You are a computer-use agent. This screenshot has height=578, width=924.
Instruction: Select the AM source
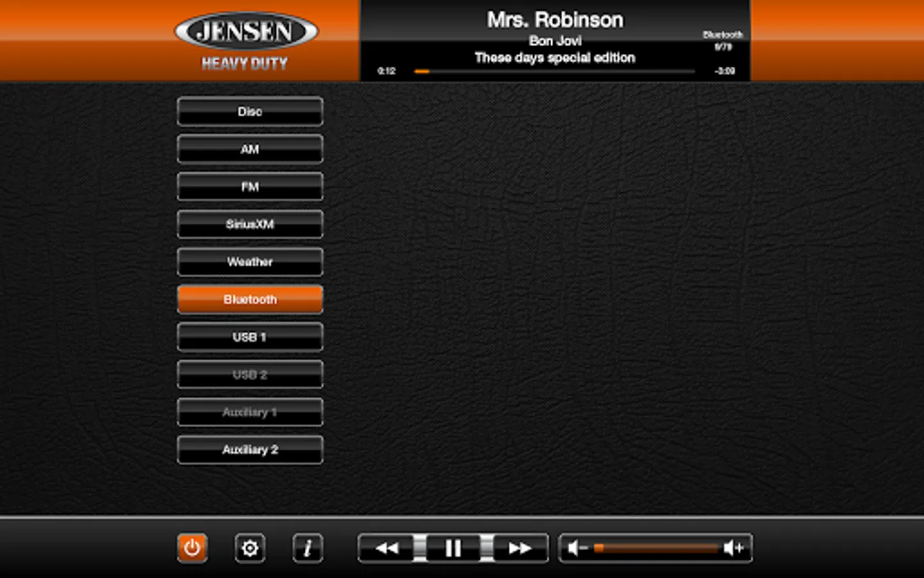(x=250, y=149)
